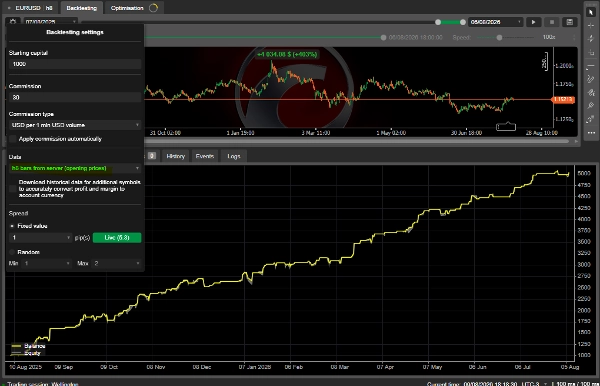Image resolution: width=600 pixels, height=386 pixels.
Task: Expand the fixed spread pips dropdown
Action: [40, 238]
